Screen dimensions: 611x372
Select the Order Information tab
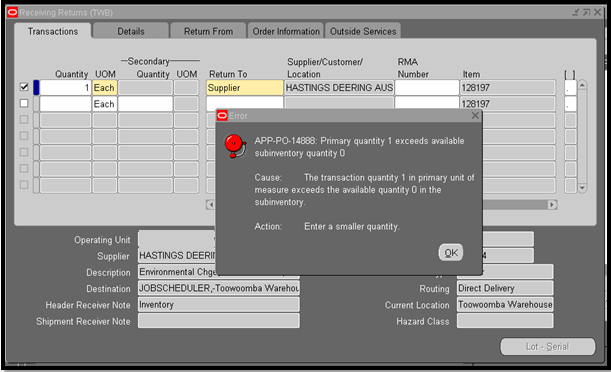click(286, 31)
